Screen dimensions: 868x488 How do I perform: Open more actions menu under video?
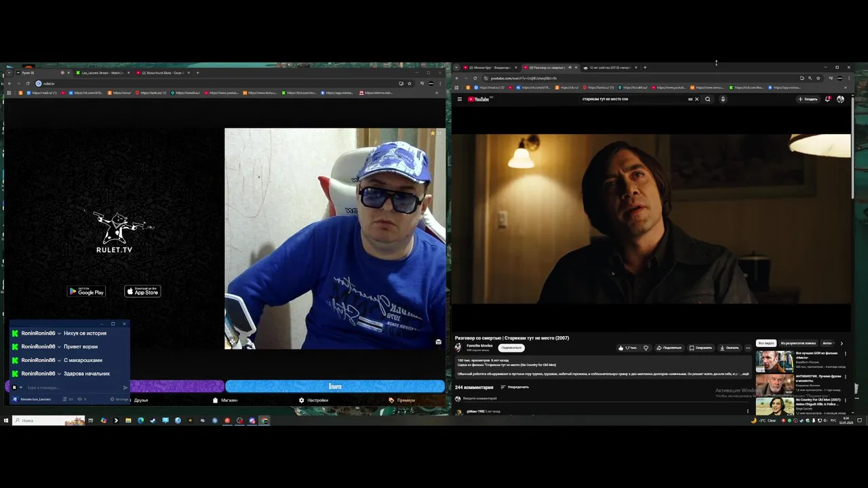(748, 348)
